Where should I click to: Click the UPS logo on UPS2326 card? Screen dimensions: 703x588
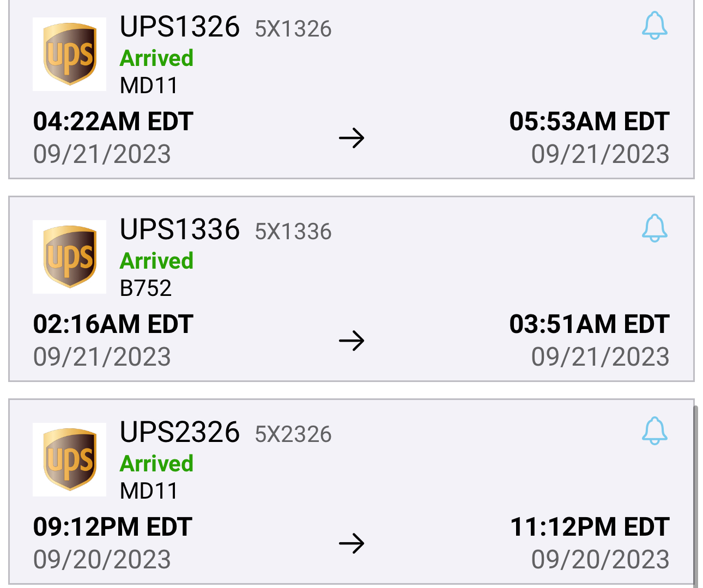coord(70,459)
